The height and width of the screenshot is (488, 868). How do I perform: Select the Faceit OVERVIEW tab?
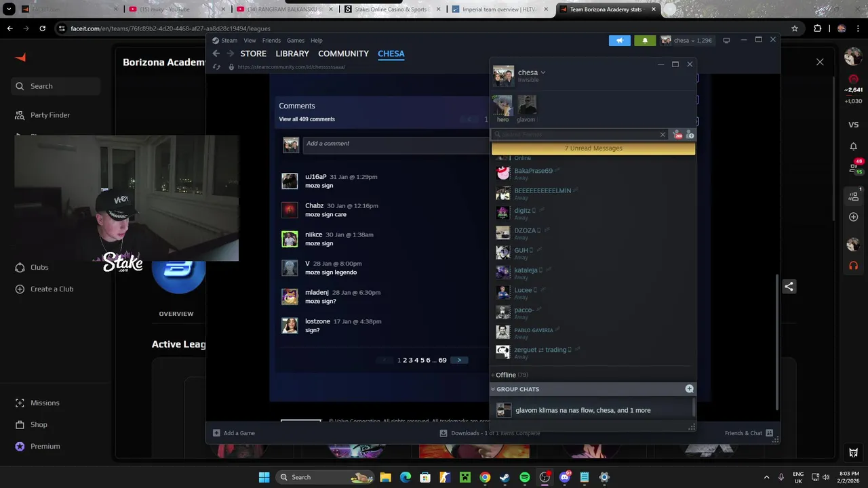click(x=176, y=314)
